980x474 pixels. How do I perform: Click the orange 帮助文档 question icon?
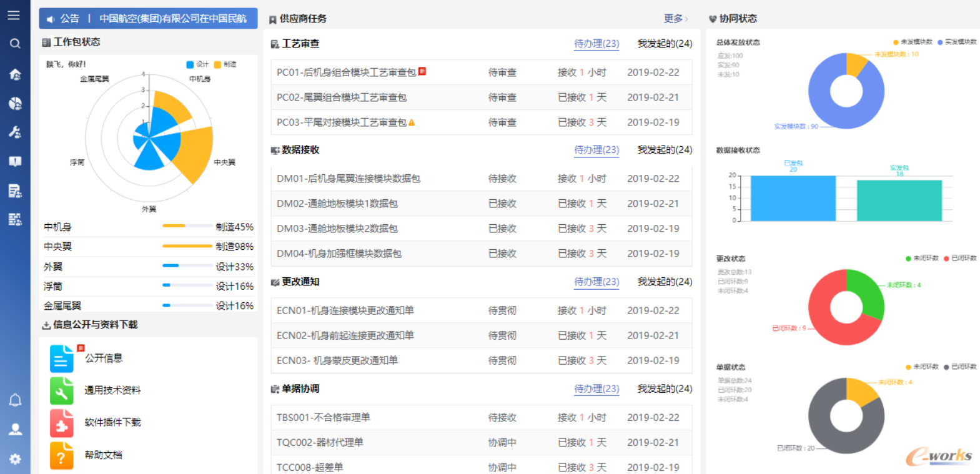click(62, 456)
